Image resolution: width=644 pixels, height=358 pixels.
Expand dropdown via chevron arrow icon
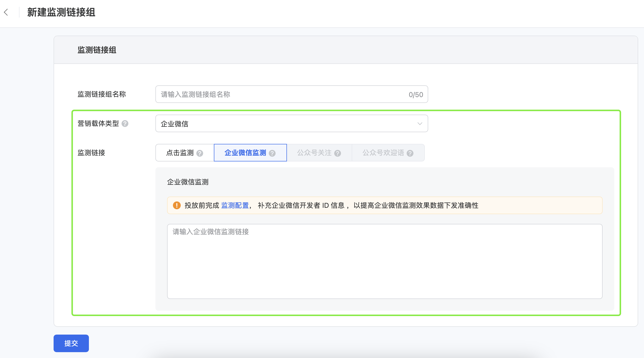[420, 124]
